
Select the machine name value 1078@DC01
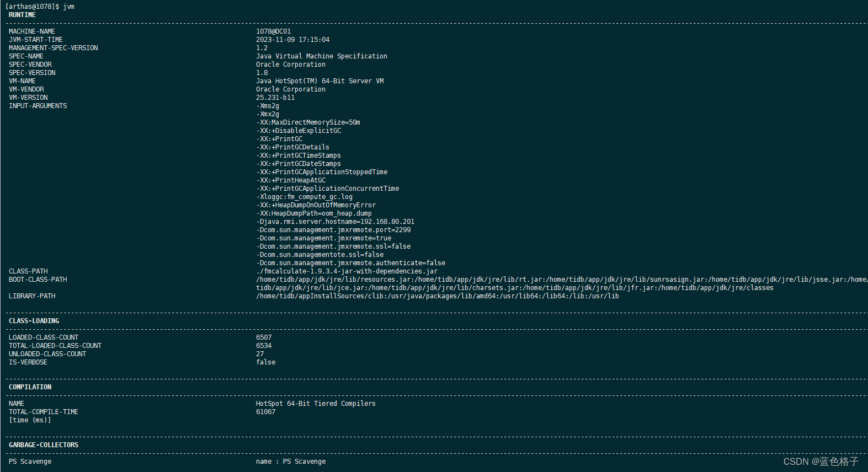pyautogui.click(x=273, y=31)
